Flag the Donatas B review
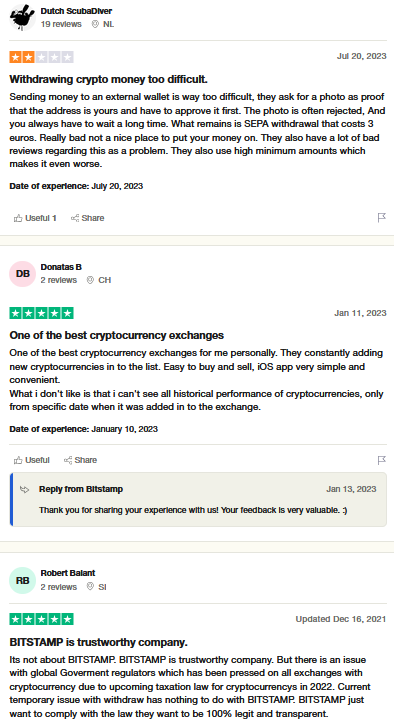 [381, 460]
